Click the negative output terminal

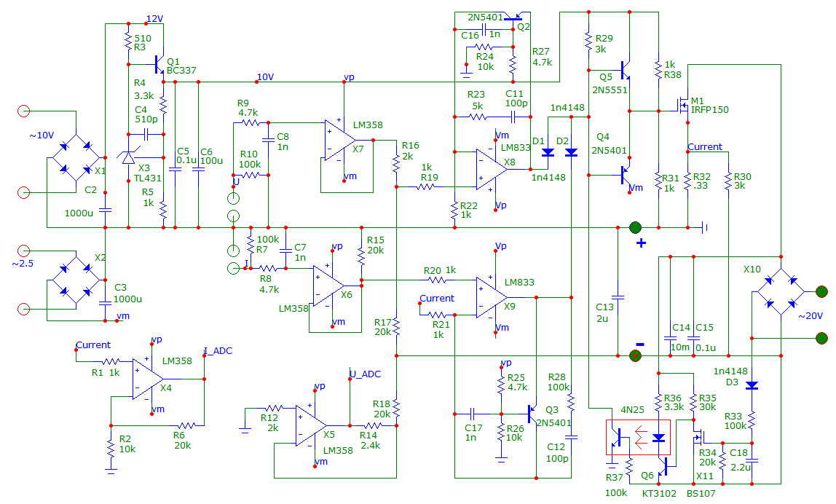tap(635, 355)
